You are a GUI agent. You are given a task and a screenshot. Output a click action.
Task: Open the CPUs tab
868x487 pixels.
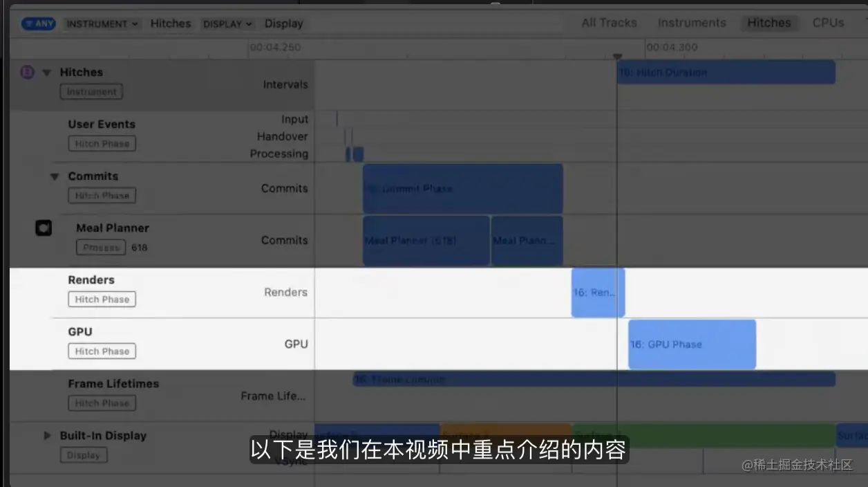(827, 22)
